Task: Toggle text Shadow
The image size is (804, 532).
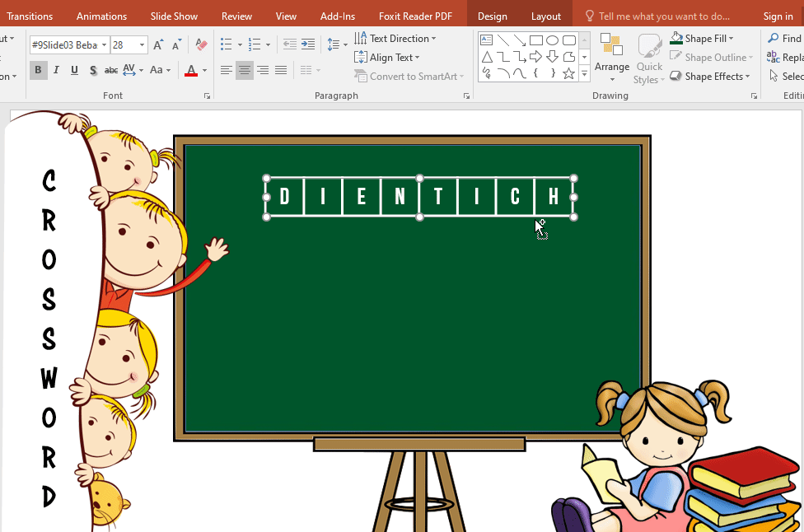Action: 93,70
